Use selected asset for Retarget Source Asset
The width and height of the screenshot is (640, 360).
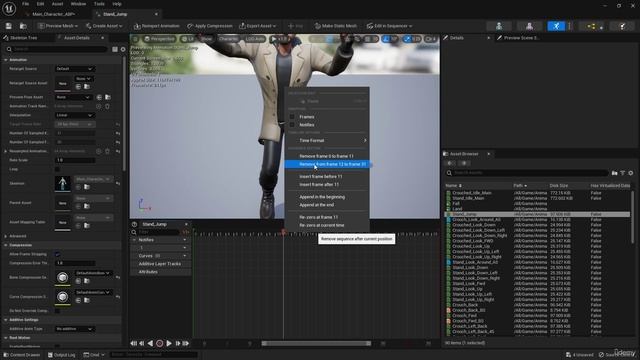pyautogui.click(x=78, y=87)
